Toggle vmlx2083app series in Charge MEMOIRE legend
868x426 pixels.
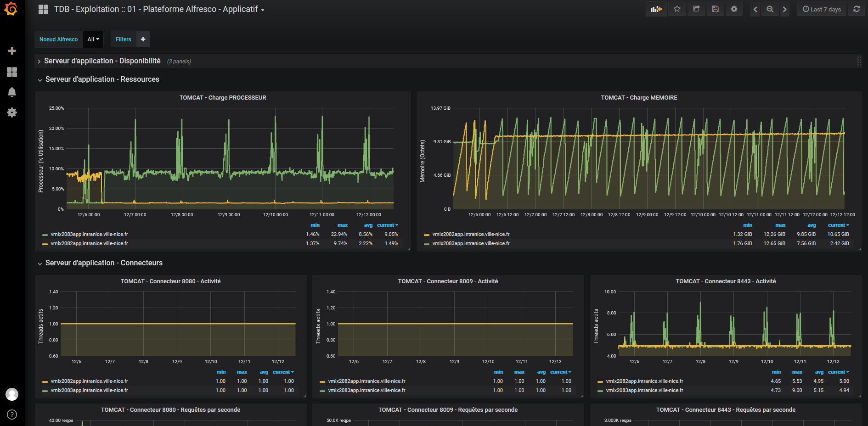471,243
